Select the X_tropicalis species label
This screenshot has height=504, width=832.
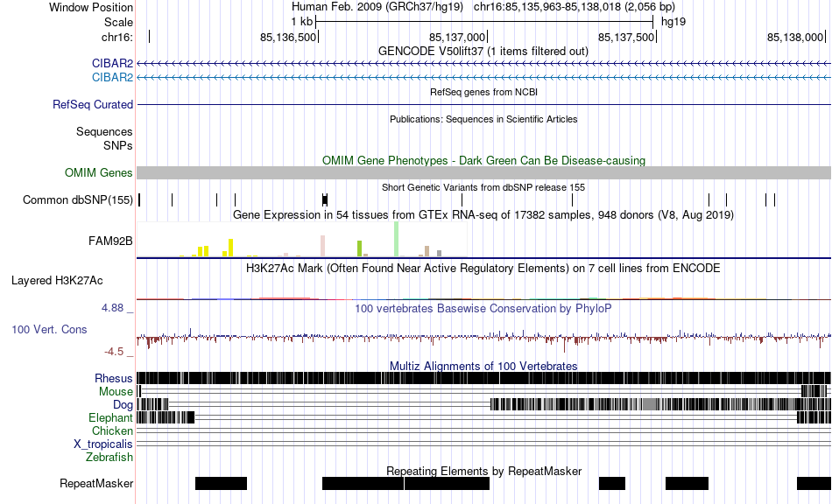click(x=103, y=444)
